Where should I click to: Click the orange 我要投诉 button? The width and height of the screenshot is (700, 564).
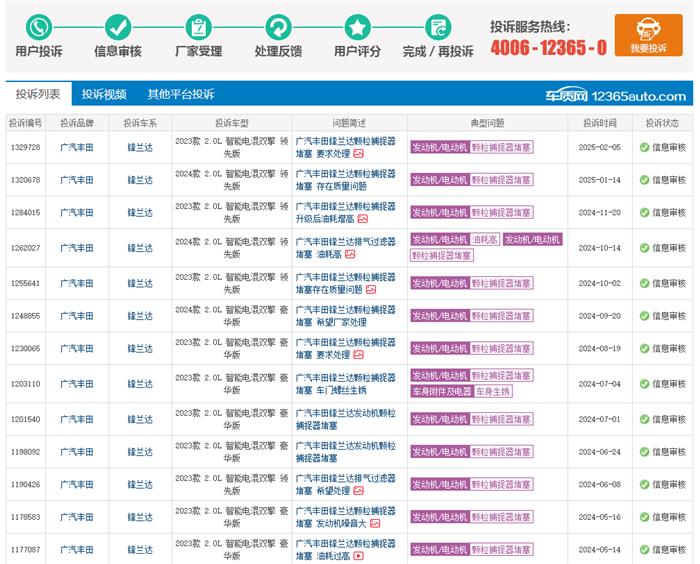point(648,35)
